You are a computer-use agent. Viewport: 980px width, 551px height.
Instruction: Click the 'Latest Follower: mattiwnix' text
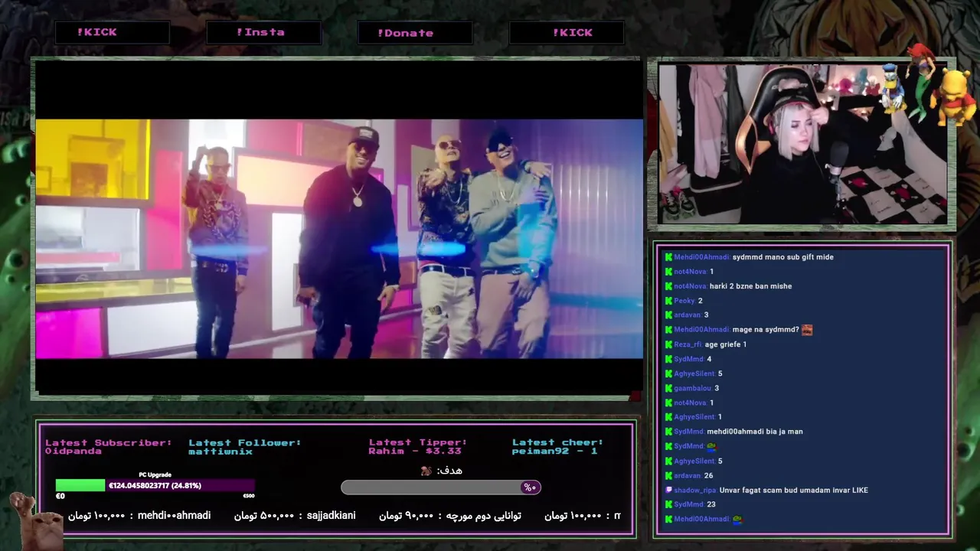pos(245,447)
